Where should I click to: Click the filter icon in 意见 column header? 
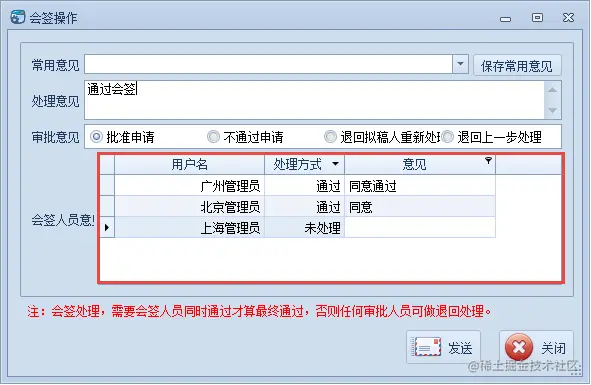coord(488,161)
